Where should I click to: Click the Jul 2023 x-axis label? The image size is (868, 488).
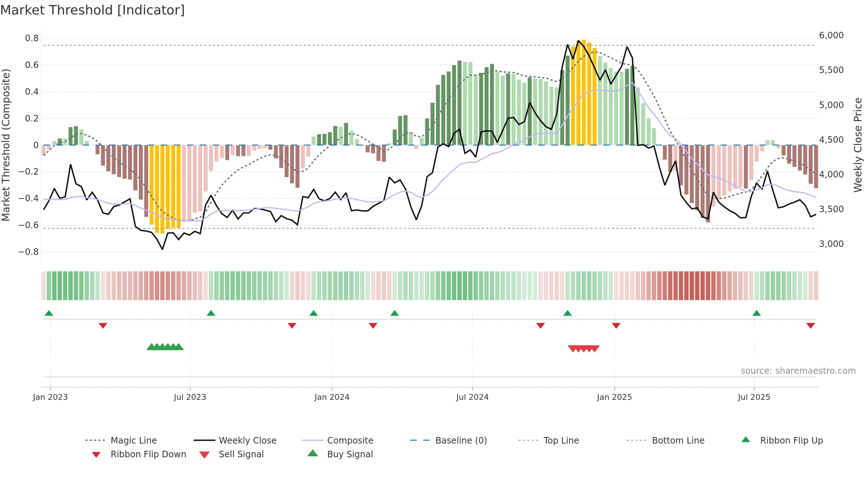[x=190, y=397]
